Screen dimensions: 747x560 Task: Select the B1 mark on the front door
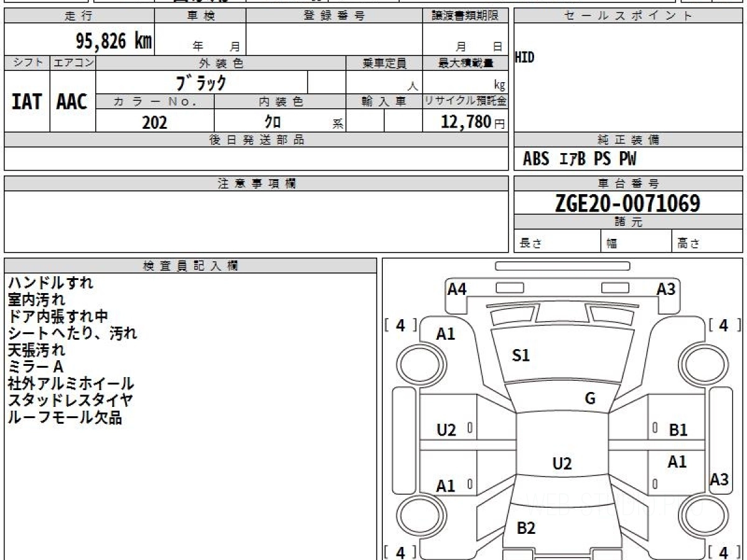pos(678,429)
